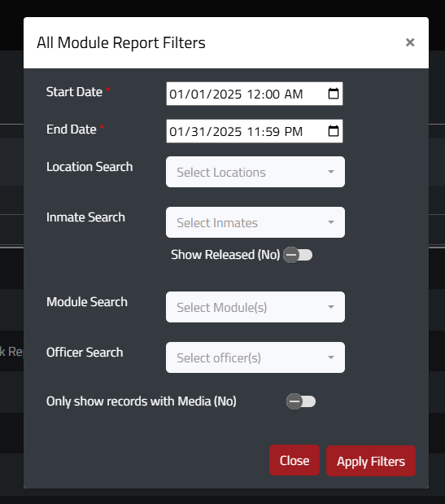Click the Show Released (No) label text

[x=225, y=255]
